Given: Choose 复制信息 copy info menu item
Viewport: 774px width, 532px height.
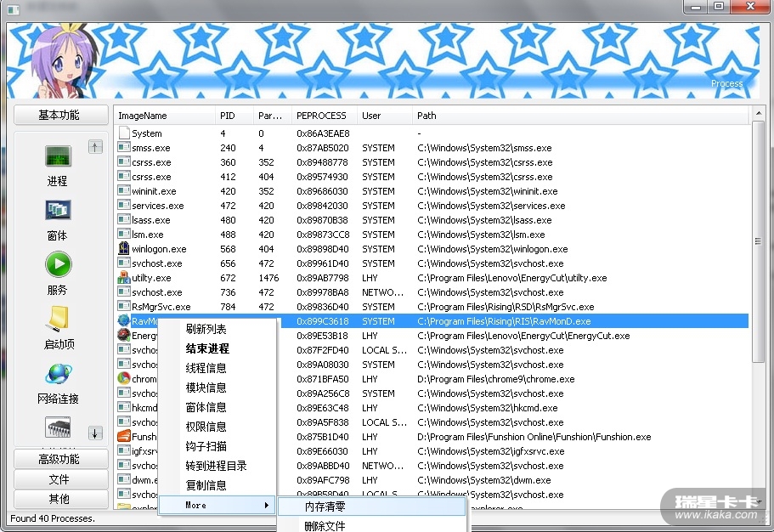Looking at the screenshot, I should click(218, 485).
